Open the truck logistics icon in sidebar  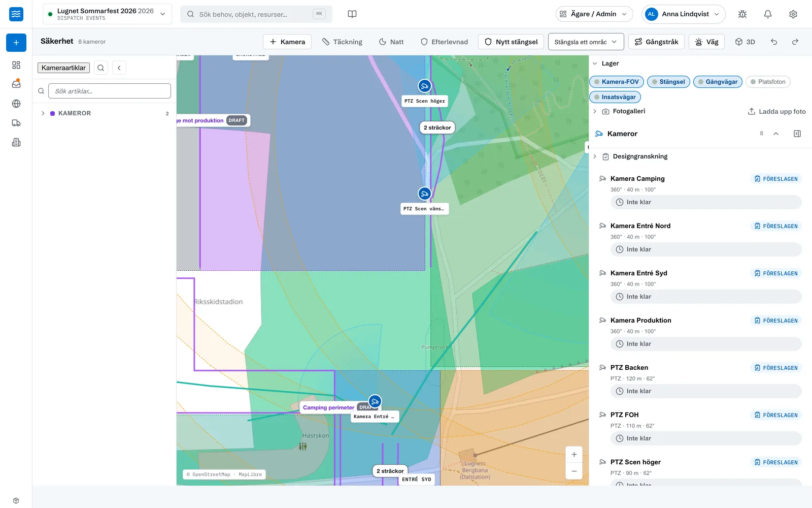16,123
